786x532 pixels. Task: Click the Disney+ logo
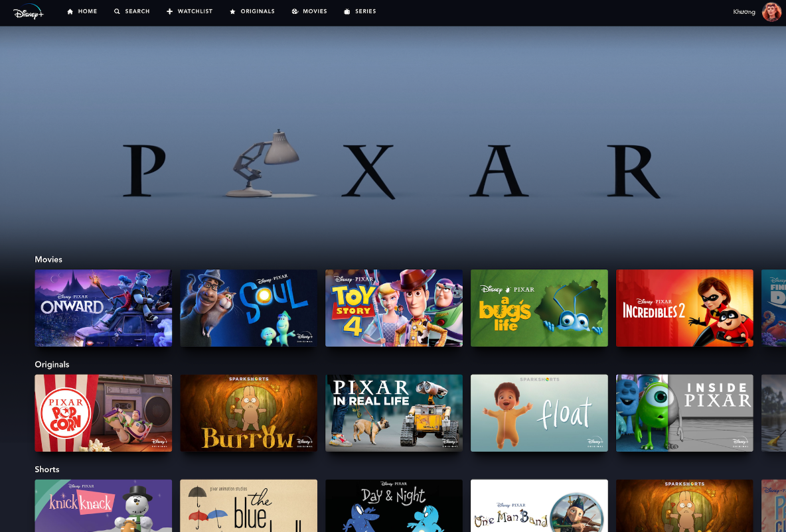pyautogui.click(x=28, y=12)
